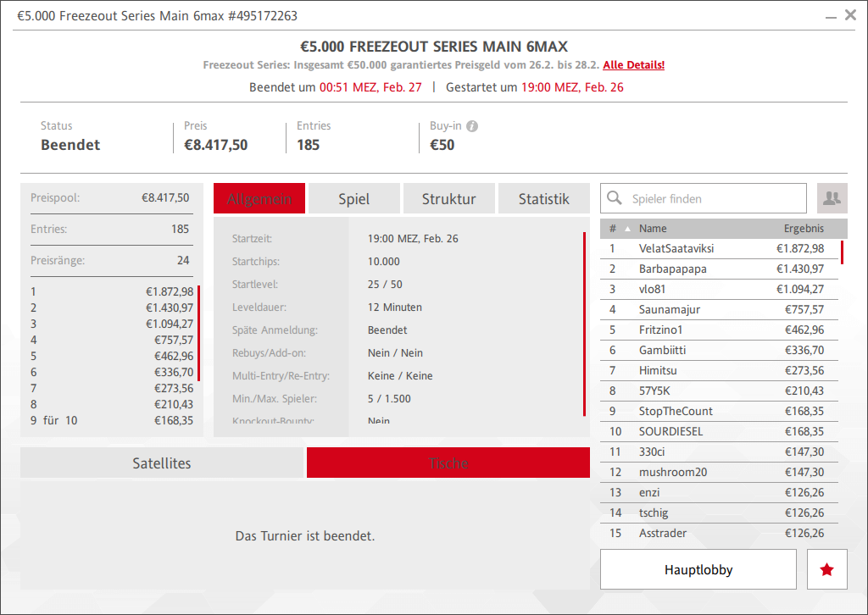Open the Alle Details! link
This screenshot has width=868, height=615.
(634, 64)
